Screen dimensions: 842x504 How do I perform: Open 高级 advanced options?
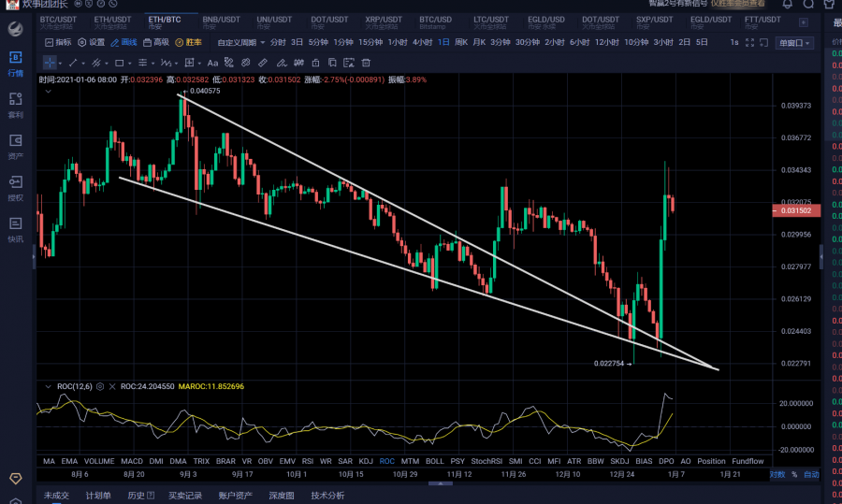coord(156,42)
